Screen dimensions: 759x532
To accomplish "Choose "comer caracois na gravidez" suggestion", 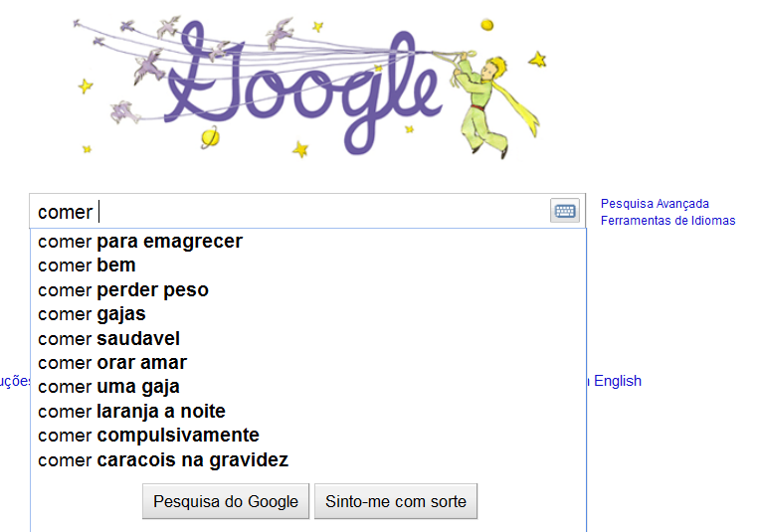I will click(x=163, y=460).
